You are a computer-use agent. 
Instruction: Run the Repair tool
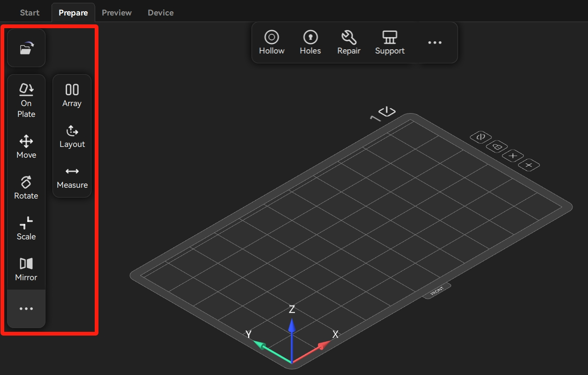(349, 42)
